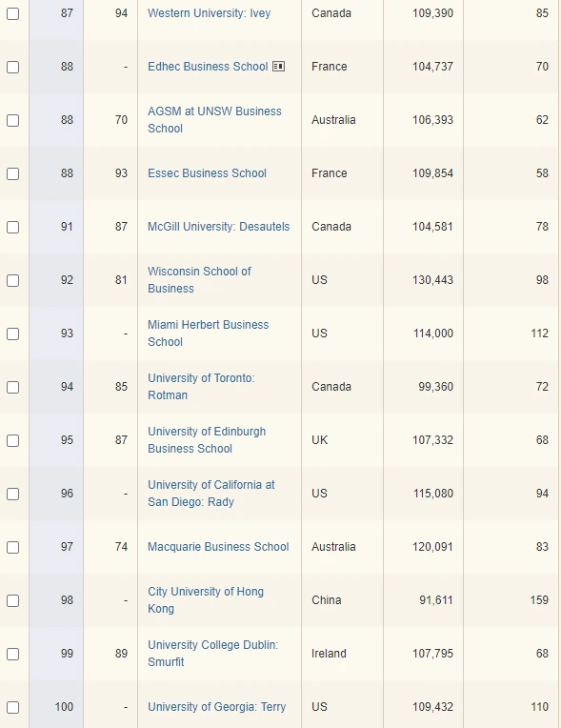Viewport: 561px width, 728px height.
Task: Click Canada in the McGill row
Action: [331, 227]
